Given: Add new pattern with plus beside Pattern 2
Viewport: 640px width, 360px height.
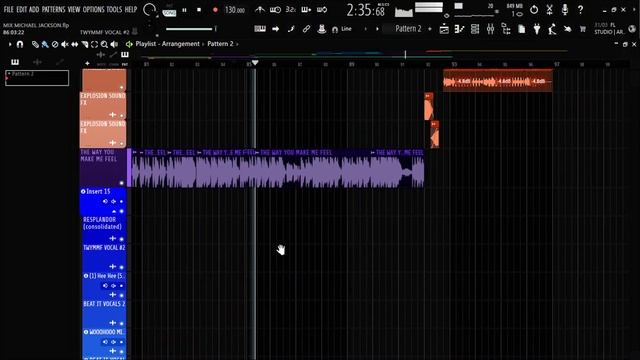Looking at the screenshot, I should (430, 29).
